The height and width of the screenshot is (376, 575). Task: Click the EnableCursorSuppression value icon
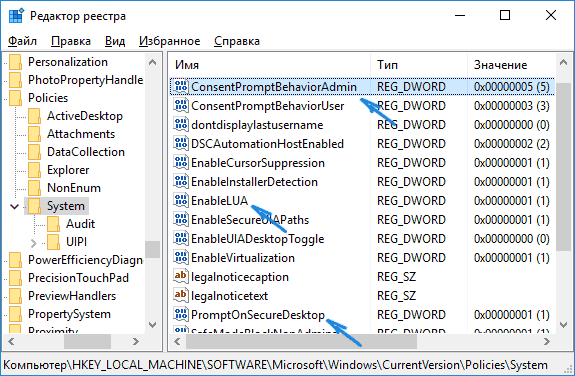tap(181, 163)
